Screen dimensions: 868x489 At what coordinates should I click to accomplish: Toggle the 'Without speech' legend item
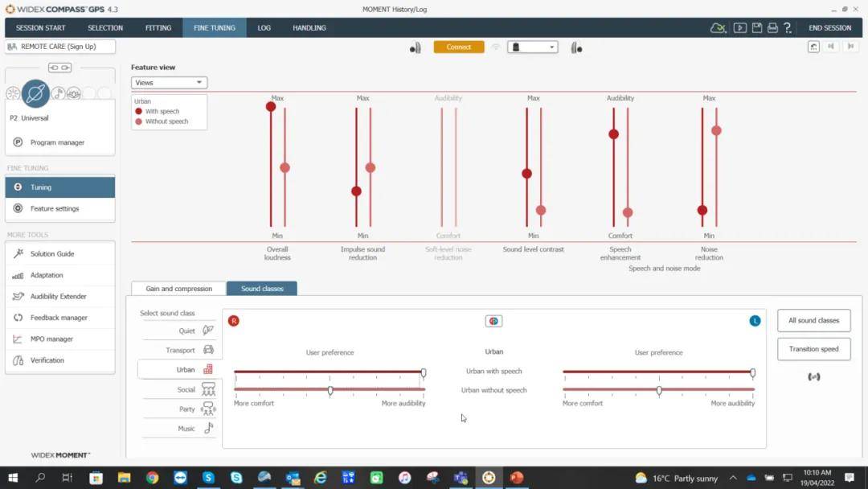161,121
